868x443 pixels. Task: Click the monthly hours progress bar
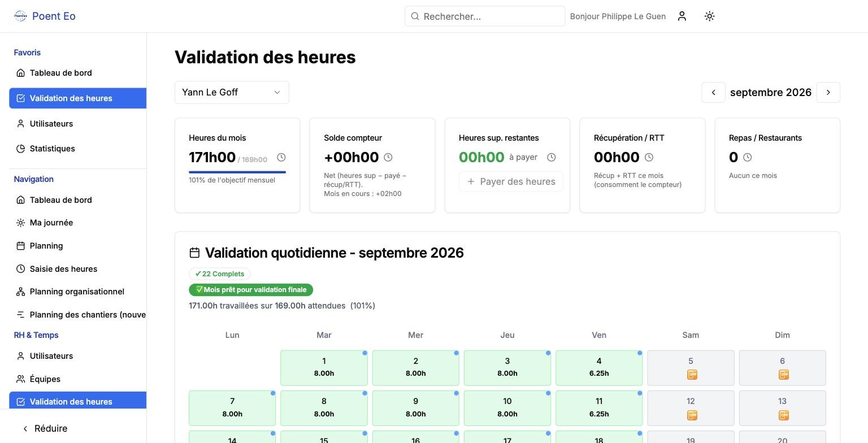point(237,172)
